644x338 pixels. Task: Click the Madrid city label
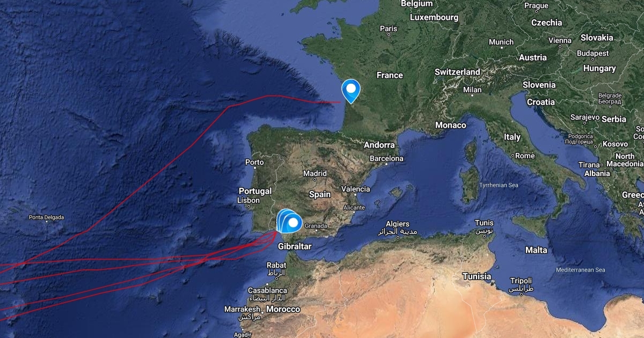tap(315, 173)
